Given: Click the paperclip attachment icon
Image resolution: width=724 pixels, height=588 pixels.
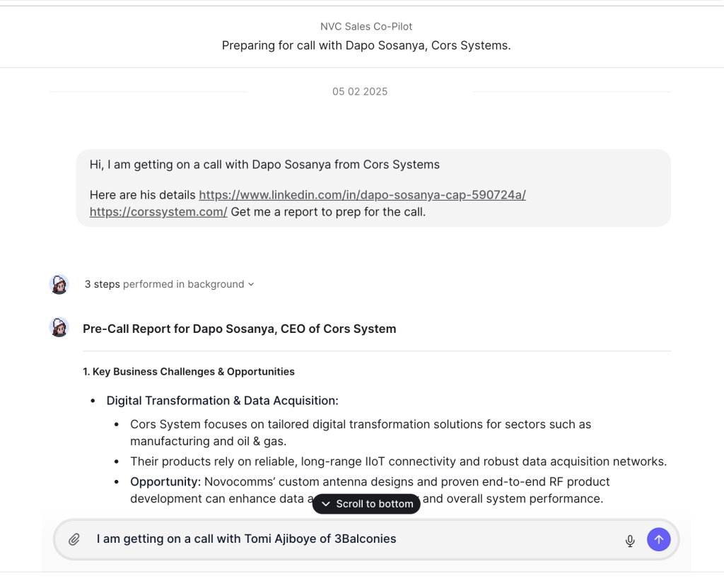Looking at the screenshot, I should (x=74, y=539).
